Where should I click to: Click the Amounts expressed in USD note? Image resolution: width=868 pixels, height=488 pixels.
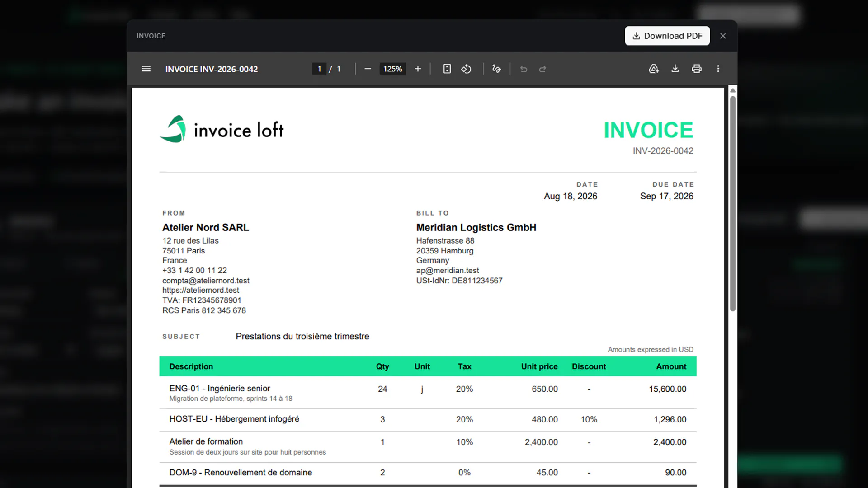(651, 350)
